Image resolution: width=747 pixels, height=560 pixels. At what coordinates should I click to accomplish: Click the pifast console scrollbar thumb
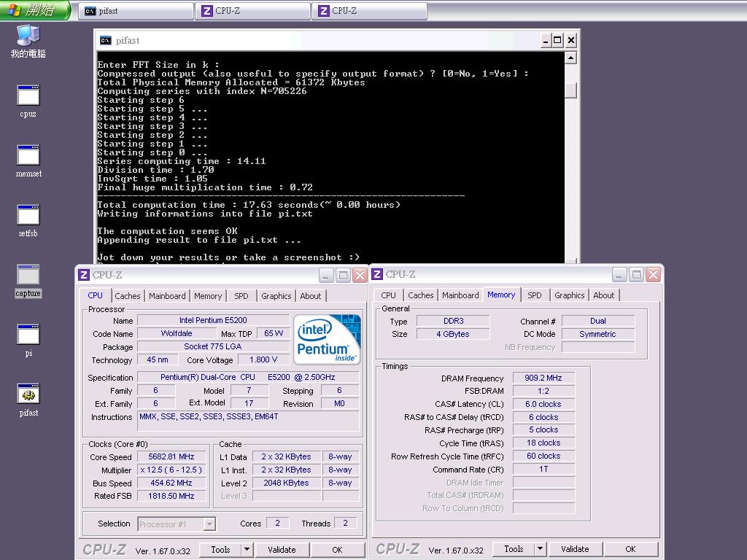570,90
